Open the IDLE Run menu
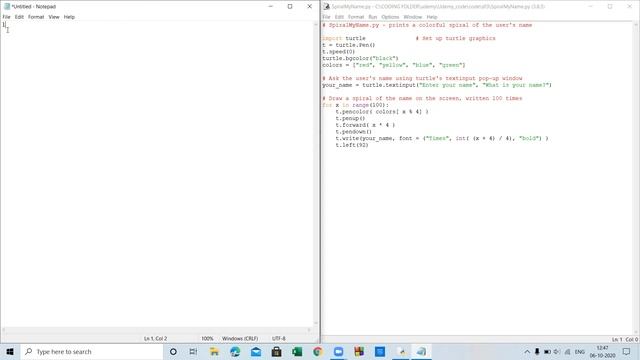The height and width of the screenshot is (360, 640). [373, 17]
